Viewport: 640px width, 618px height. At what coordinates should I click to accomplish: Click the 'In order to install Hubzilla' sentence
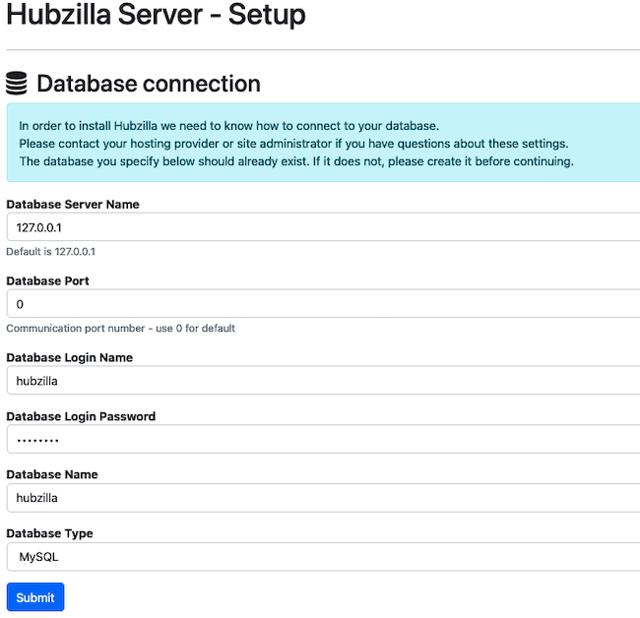tap(229, 125)
